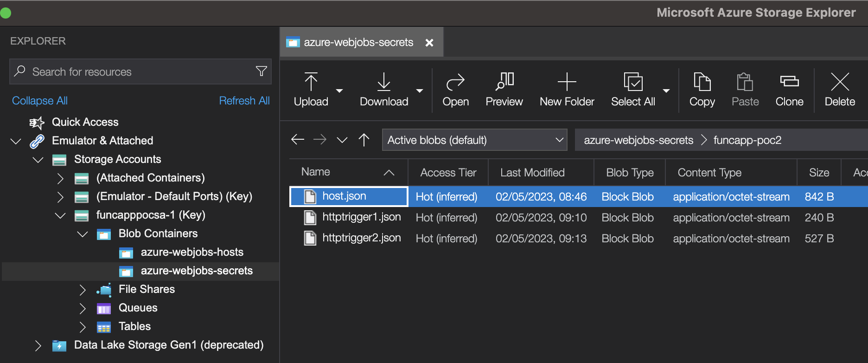
Task: Sort by the Content Type column header
Action: (x=731, y=172)
